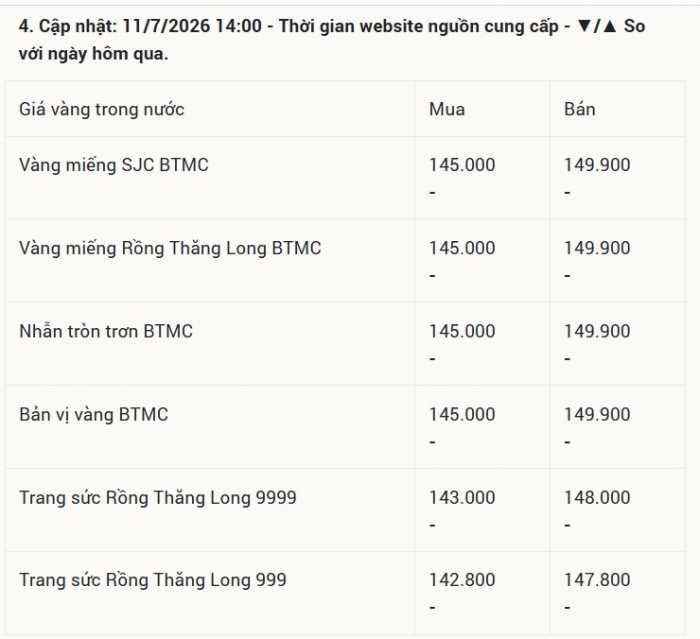Select 'Trang sức Rồng Thăng Long 999' label

pyautogui.click(x=153, y=580)
